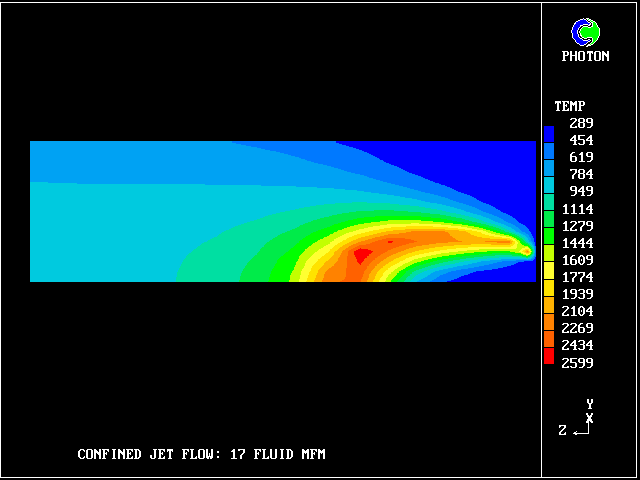640x480 pixels.
Task: Pick the dark blue swatch at the legend top
Action: [549, 132]
